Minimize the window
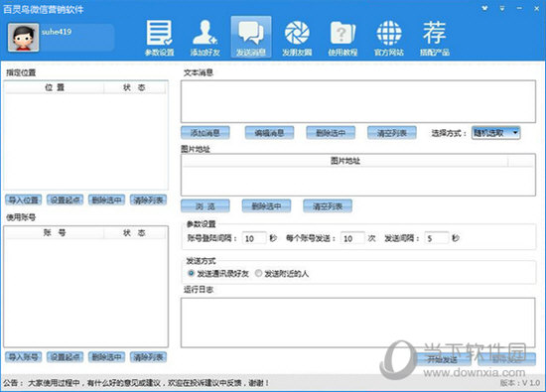Screen dimensions: 546x392 click(519, 8)
